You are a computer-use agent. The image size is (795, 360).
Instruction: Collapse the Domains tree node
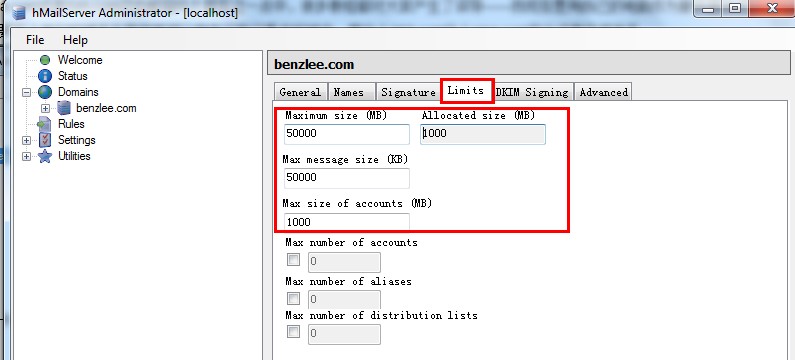pyautogui.click(x=27, y=93)
